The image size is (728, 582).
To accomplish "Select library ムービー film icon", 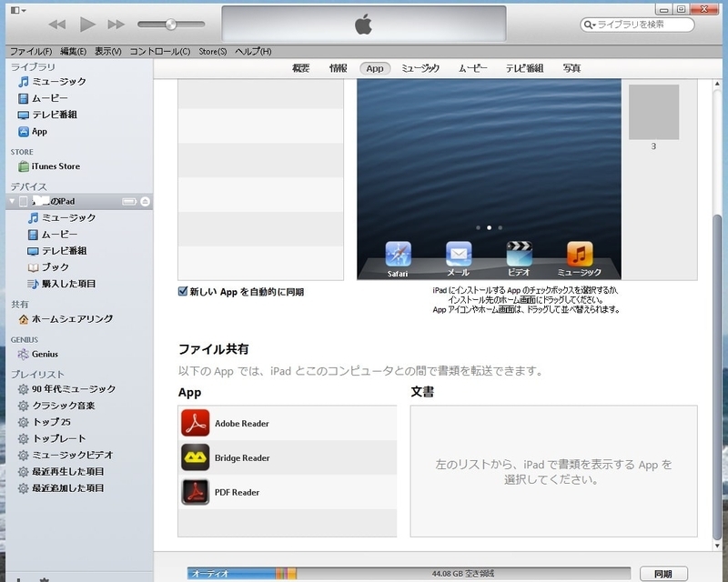I will point(24,98).
